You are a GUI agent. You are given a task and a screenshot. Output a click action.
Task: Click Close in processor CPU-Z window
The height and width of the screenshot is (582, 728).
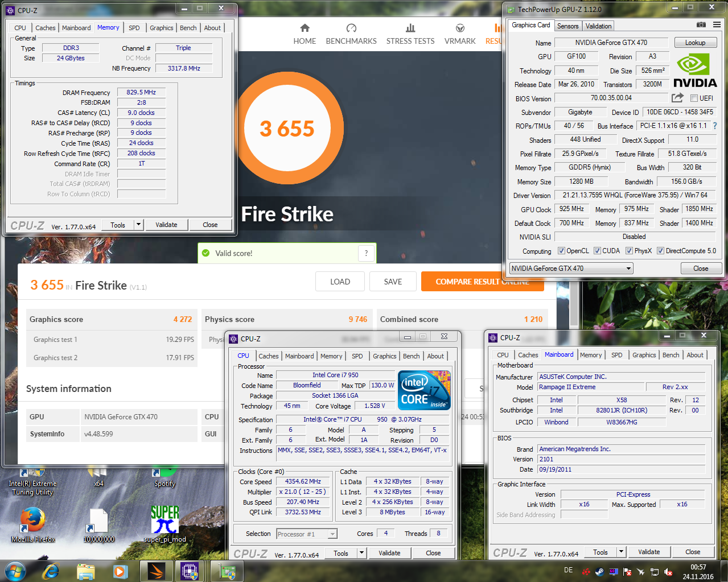433,553
